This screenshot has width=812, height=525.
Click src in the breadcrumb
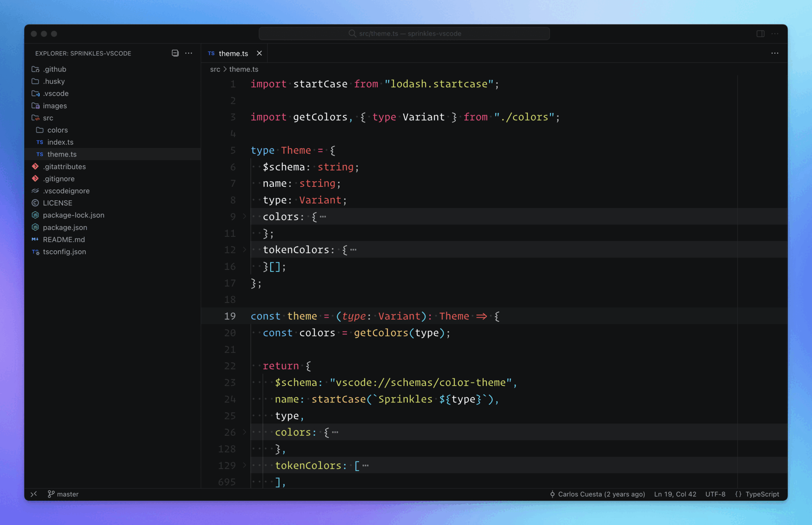point(215,69)
